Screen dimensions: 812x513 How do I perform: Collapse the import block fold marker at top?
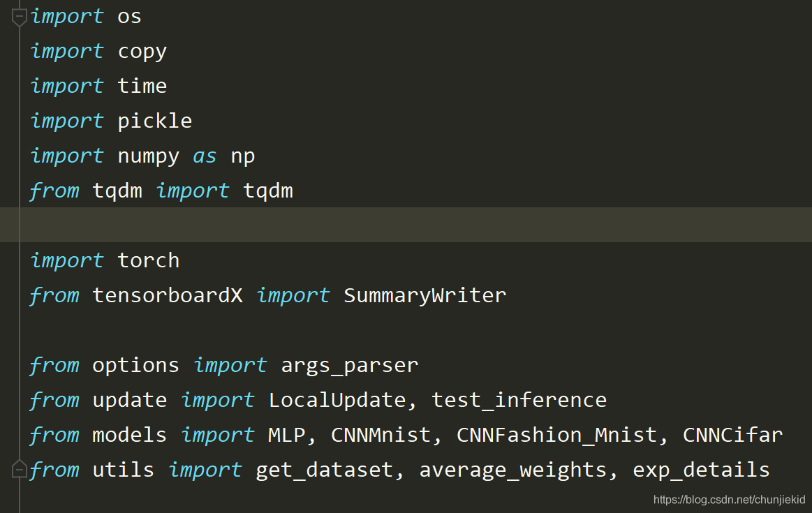pyautogui.click(x=20, y=15)
